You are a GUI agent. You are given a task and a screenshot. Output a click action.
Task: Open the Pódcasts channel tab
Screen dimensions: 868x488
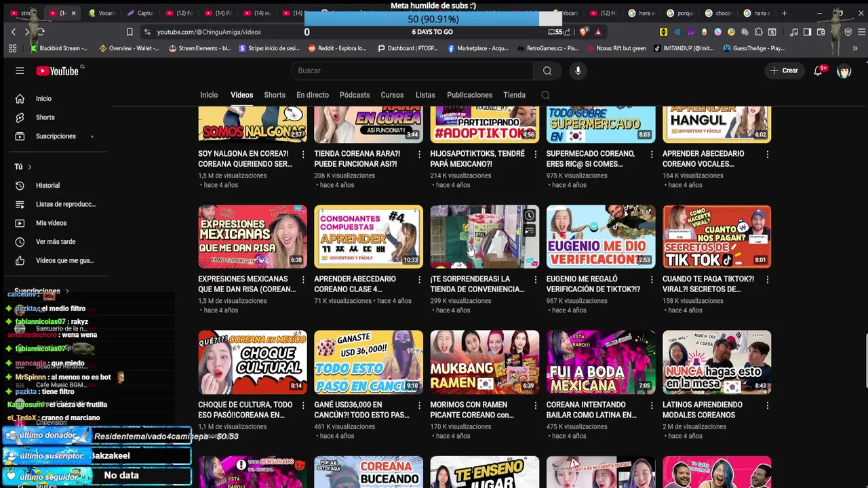pyautogui.click(x=355, y=95)
